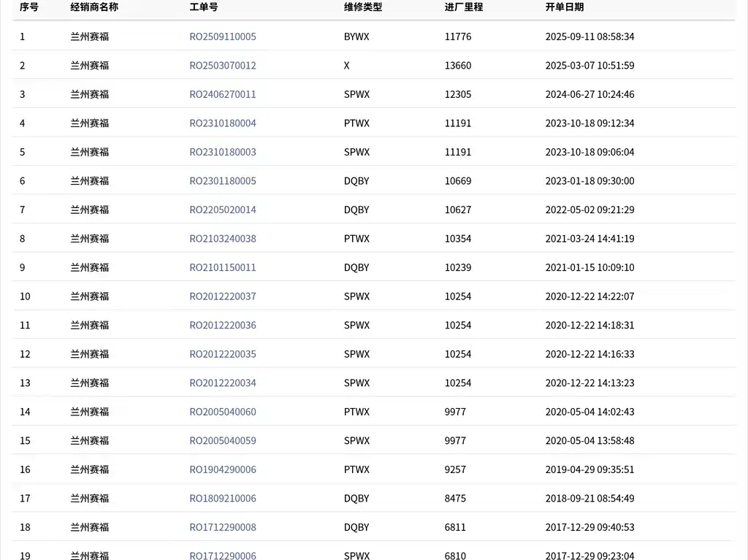This screenshot has width=748, height=560.
Task: Open work order RO2012220034
Action: 223,383
